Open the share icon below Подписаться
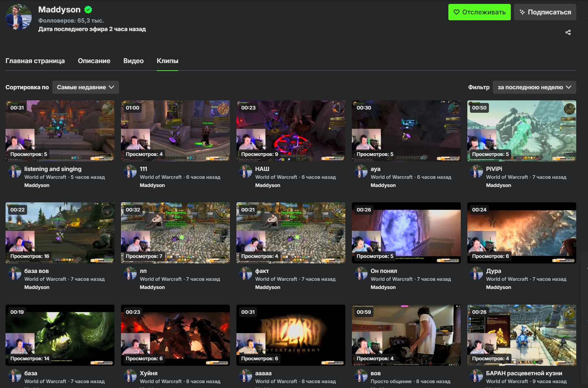The width and height of the screenshot is (588, 388). pyautogui.click(x=568, y=32)
